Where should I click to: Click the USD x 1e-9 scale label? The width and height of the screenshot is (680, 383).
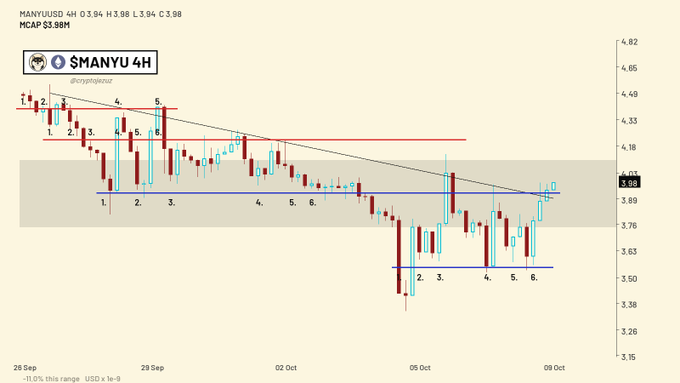pos(103,379)
